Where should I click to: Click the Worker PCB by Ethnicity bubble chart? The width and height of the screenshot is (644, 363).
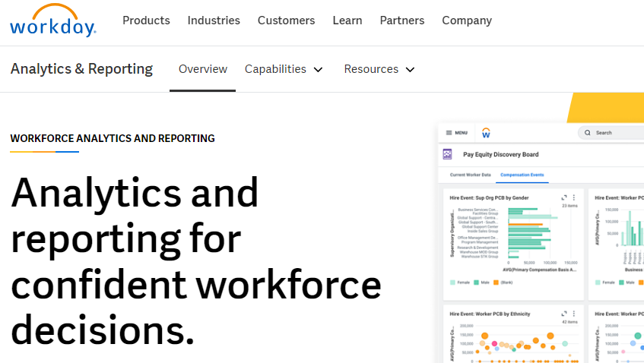point(514,343)
